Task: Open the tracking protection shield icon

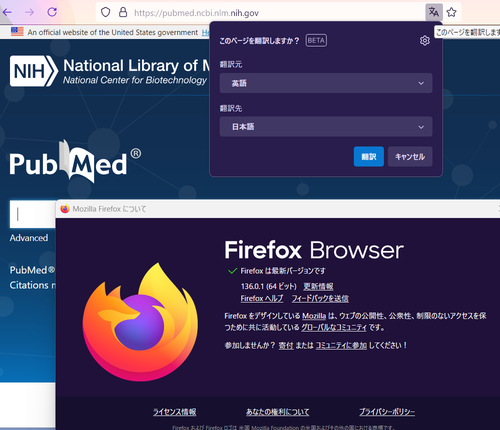Action: pyautogui.click(x=106, y=12)
